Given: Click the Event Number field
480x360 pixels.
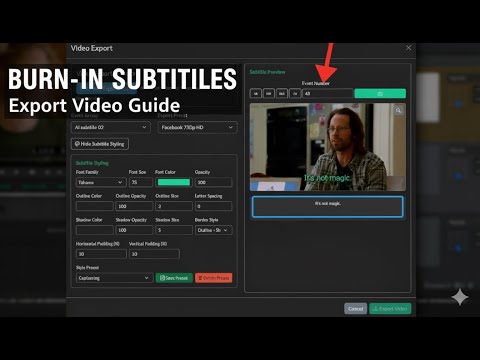Looking at the screenshot, I should 327,94.
